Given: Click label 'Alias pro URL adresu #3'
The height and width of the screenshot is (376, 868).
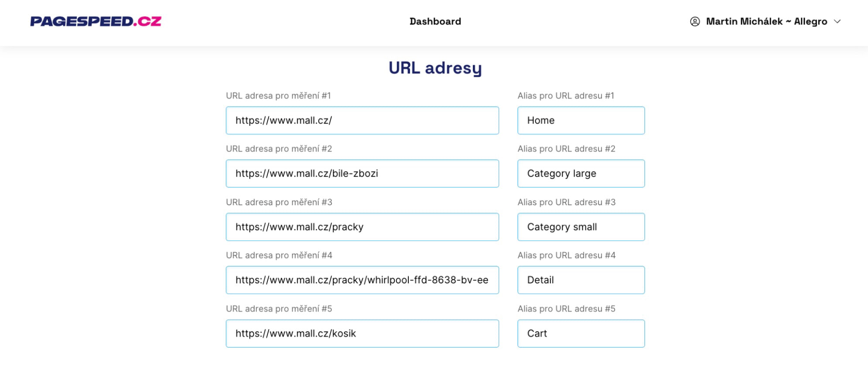Looking at the screenshot, I should pos(566,202).
